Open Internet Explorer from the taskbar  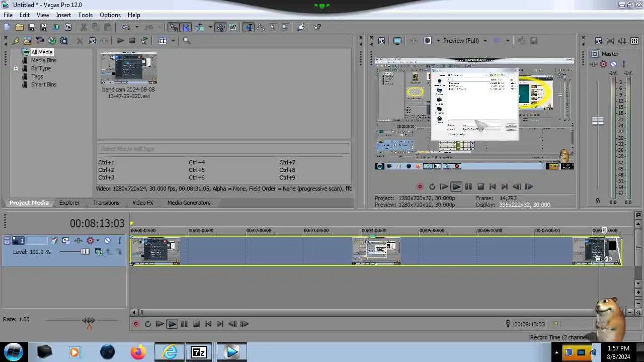170,352
